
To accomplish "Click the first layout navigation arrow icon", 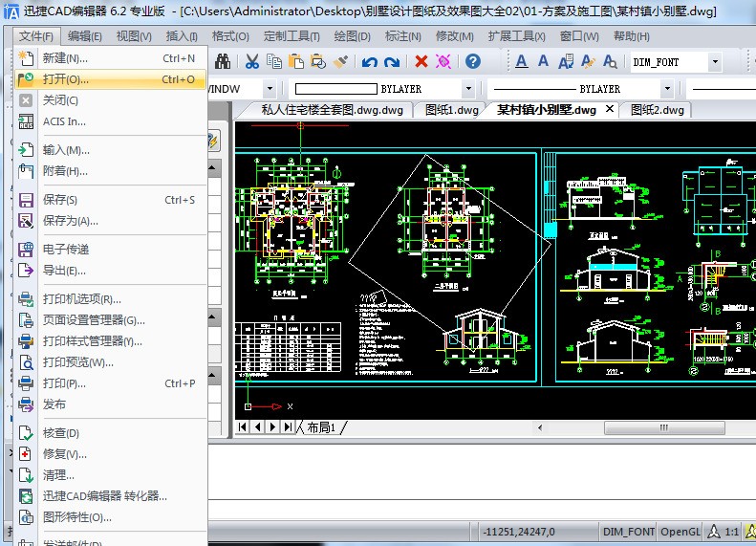I will [x=243, y=426].
